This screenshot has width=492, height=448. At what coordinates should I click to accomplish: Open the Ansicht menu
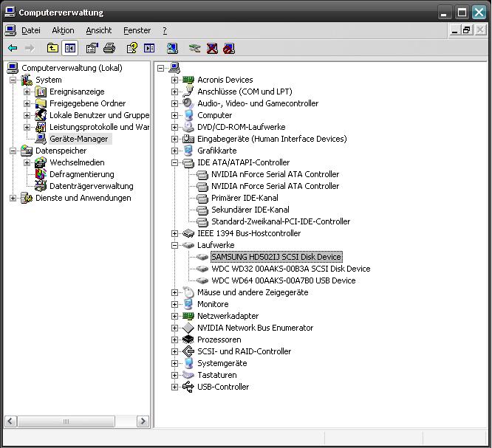[99, 30]
